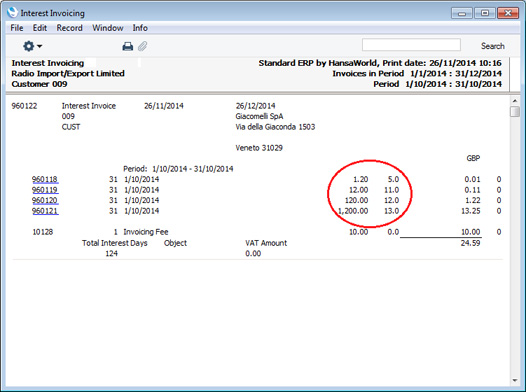Click the scrollbar up arrow
Image resolution: width=526 pixels, height=392 pixels.
pos(515,101)
